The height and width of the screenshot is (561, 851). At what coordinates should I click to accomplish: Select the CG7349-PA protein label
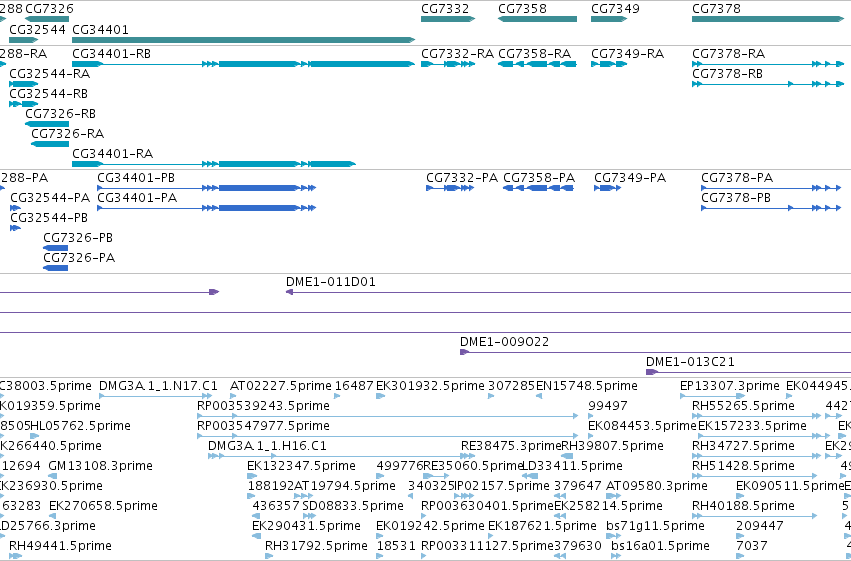click(x=630, y=178)
